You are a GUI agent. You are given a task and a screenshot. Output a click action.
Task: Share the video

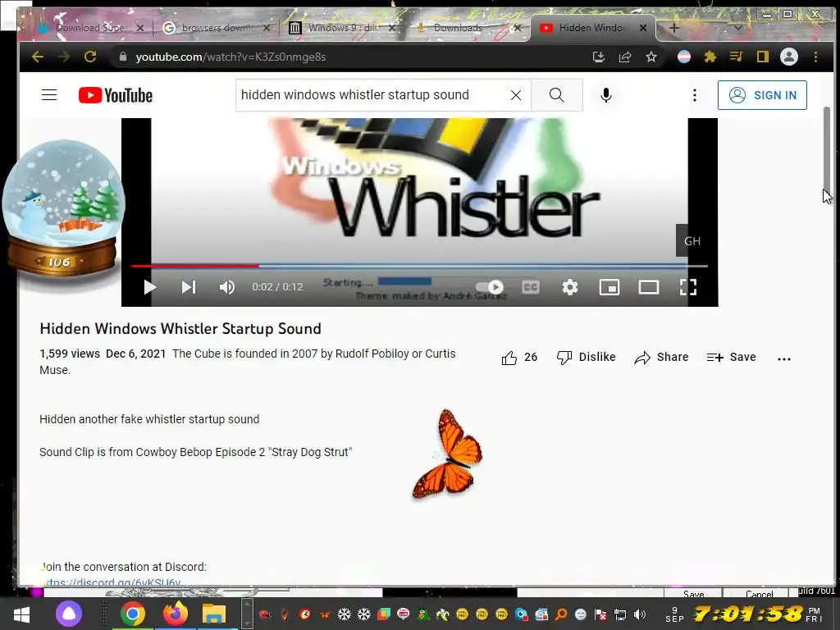click(661, 358)
